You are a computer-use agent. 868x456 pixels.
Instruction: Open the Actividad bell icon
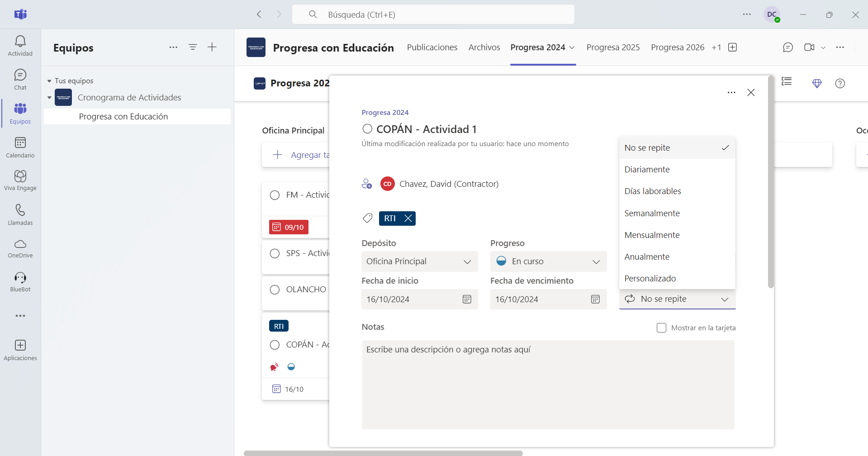click(x=20, y=46)
